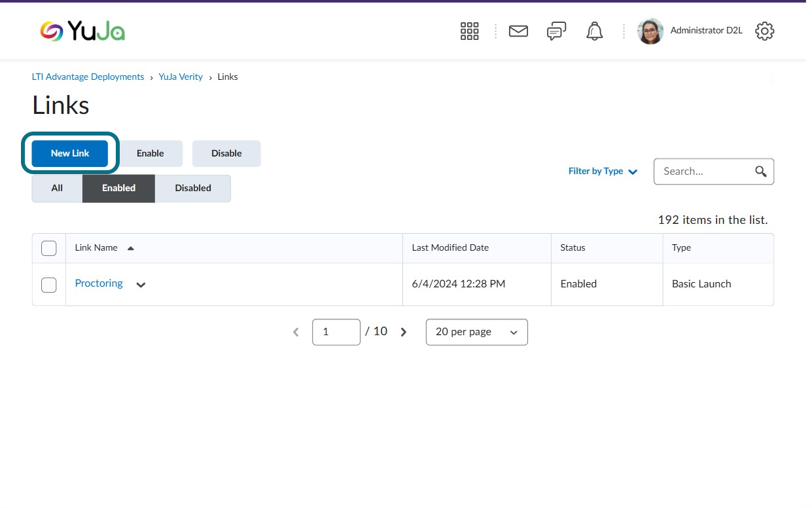Check the Proctoring row checkbox
This screenshot has width=812, height=508.
[x=49, y=285]
